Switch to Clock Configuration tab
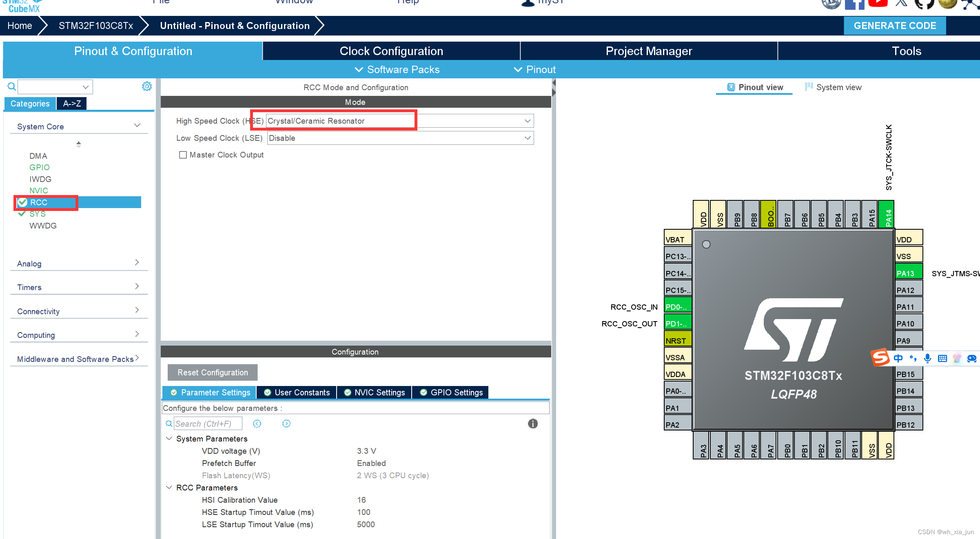The width and height of the screenshot is (980, 539). 391,51
